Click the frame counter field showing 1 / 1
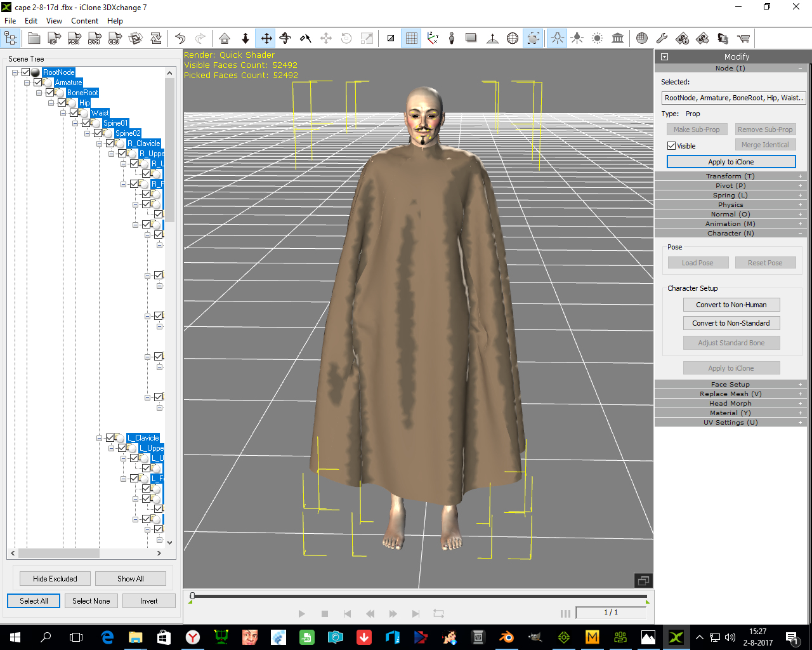 pos(611,613)
